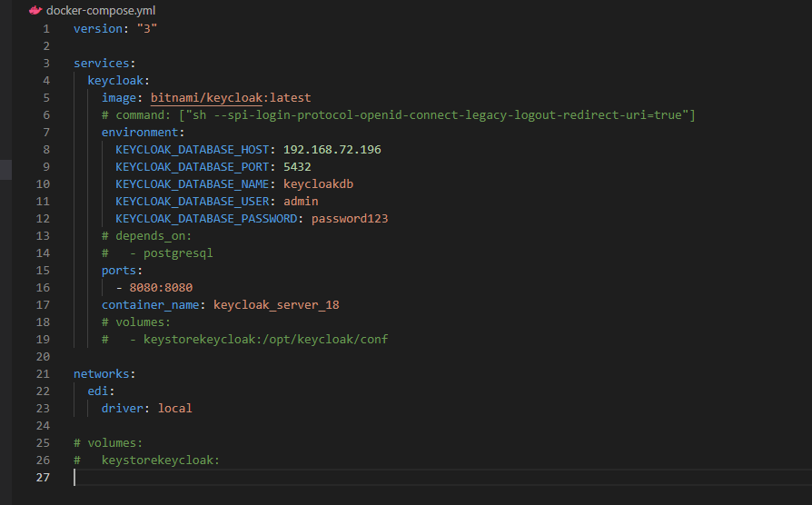Place cursor on empty line 27

442,477
